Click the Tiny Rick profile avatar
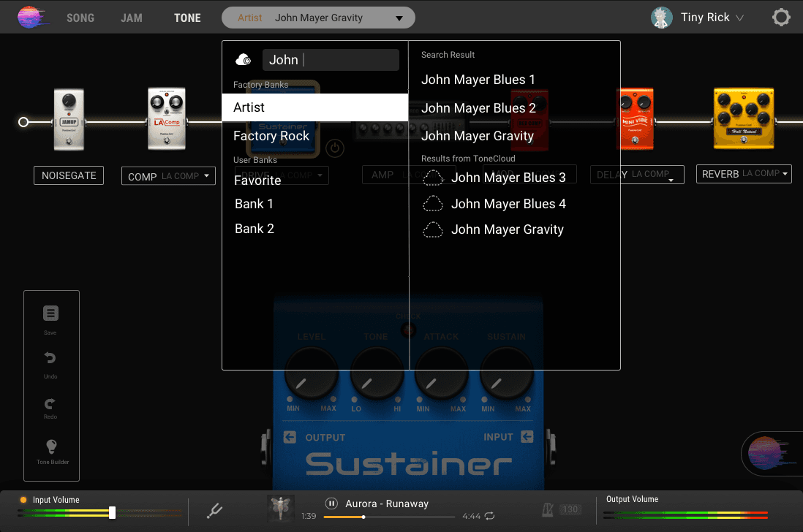Image resolution: width=803 pixels, height=532 pixels. pyautogui.click(x=662, y=18)
